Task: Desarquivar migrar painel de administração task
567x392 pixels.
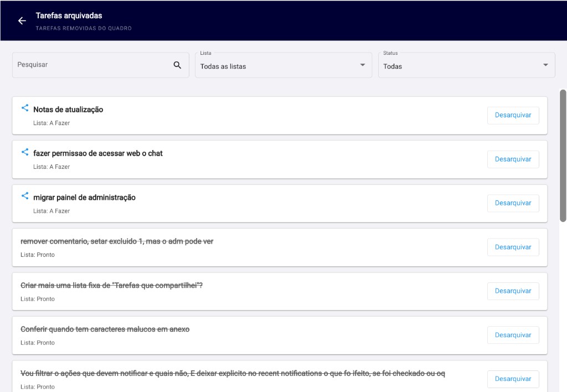Action: [513, 203]
